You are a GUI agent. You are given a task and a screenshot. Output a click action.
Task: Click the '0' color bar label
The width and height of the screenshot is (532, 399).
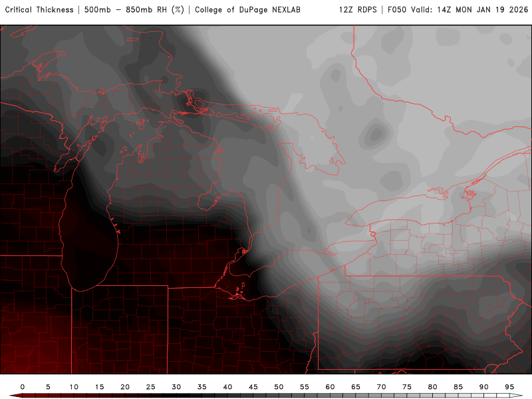point(23,387)
